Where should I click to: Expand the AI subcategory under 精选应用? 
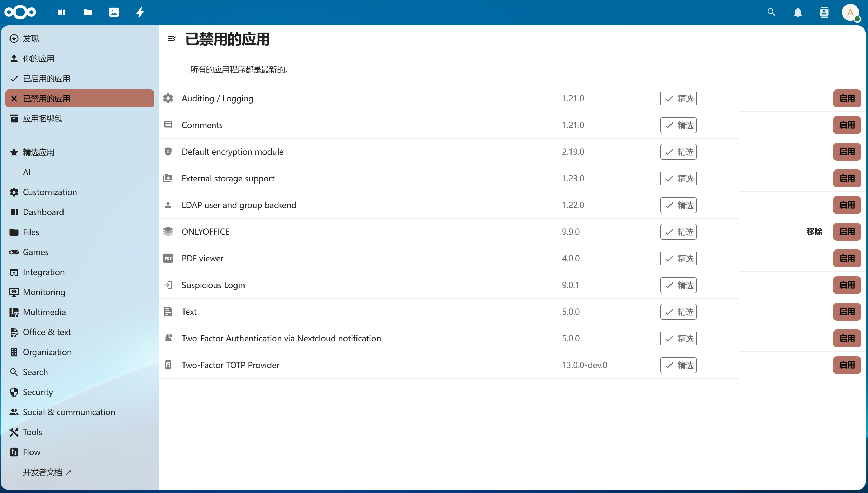click(27, 172)
